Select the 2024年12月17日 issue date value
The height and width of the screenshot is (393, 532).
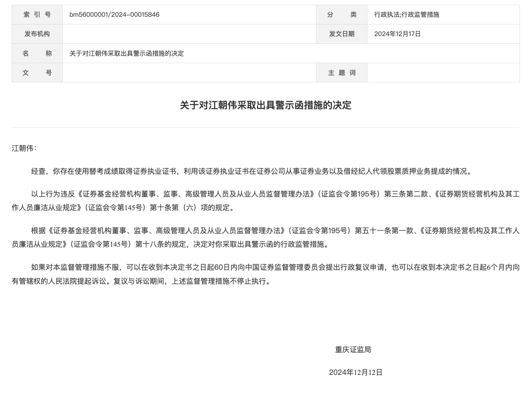(x=397, y=34)
